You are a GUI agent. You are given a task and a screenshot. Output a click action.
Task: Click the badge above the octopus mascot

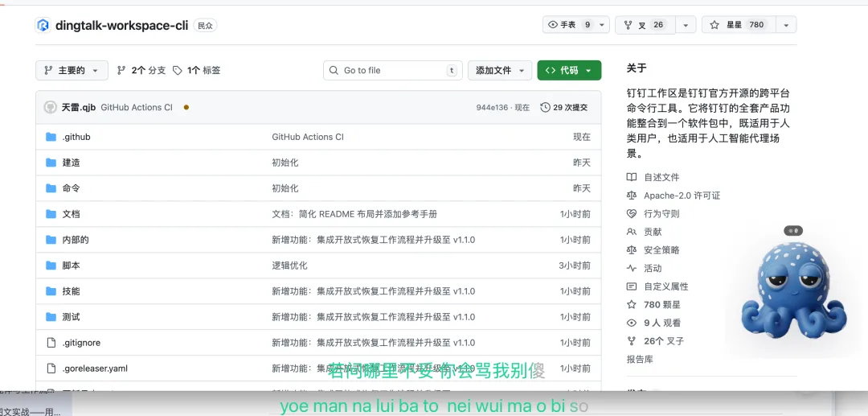pyautogui.click(x=793, y=231)
